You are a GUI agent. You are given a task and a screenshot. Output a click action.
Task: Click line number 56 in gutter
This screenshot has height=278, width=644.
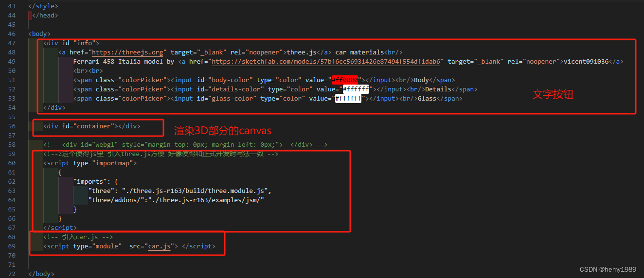coord(12,126)
